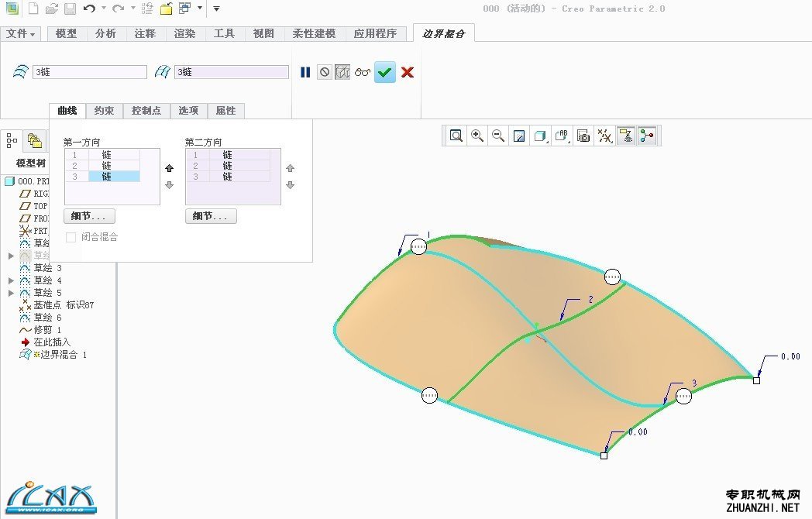This screenshot has height=519, width=812.
Task: Move first direction chain up with the arrow
Action: tap(170, 168)
